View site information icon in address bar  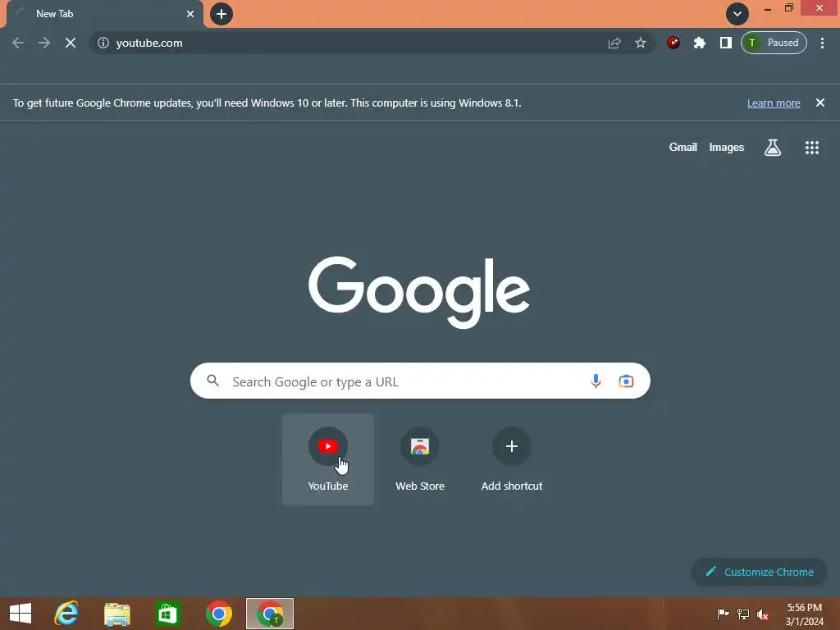point(103,43)
